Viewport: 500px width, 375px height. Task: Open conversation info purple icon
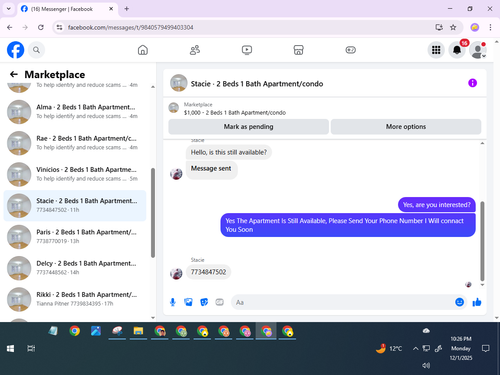pyautogui.click(x=472, y=83)
